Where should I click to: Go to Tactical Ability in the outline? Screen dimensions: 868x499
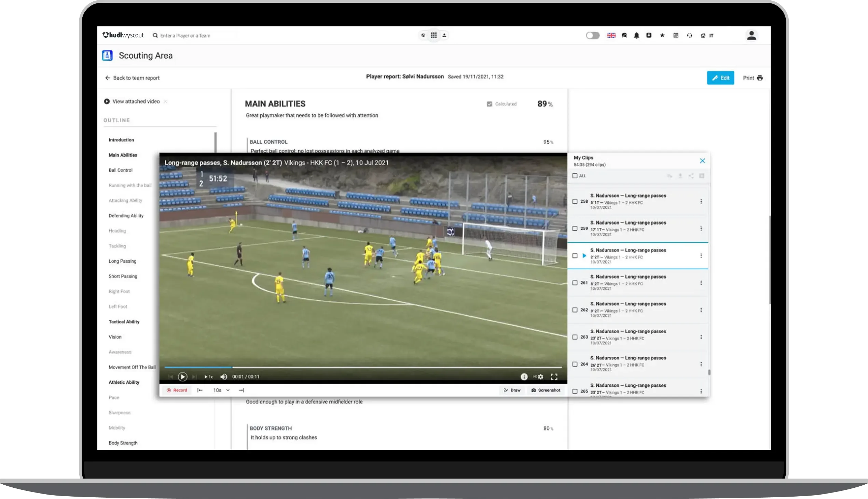[124, 322]
